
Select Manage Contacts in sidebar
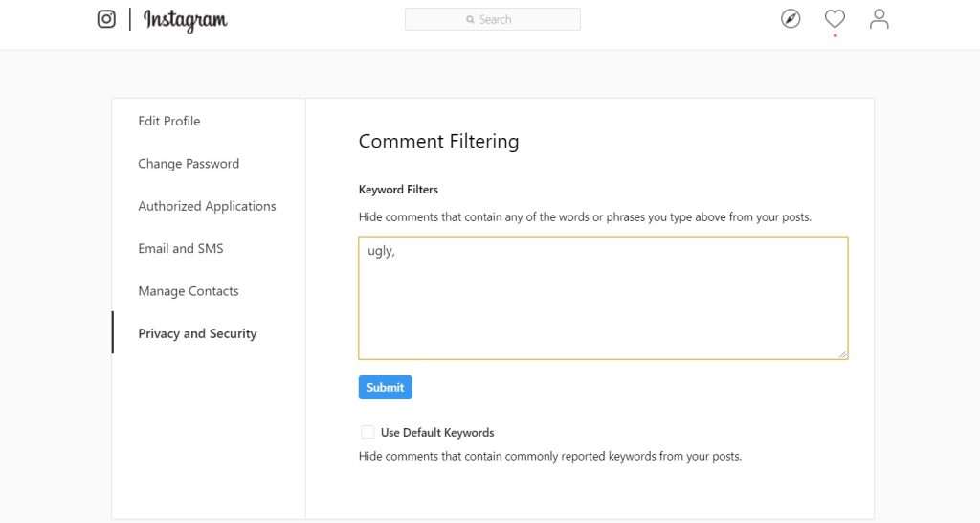click(189, 291)
